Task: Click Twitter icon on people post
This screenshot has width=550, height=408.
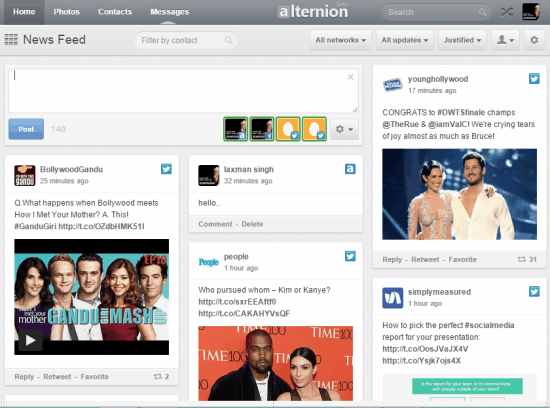Action: 350,256
